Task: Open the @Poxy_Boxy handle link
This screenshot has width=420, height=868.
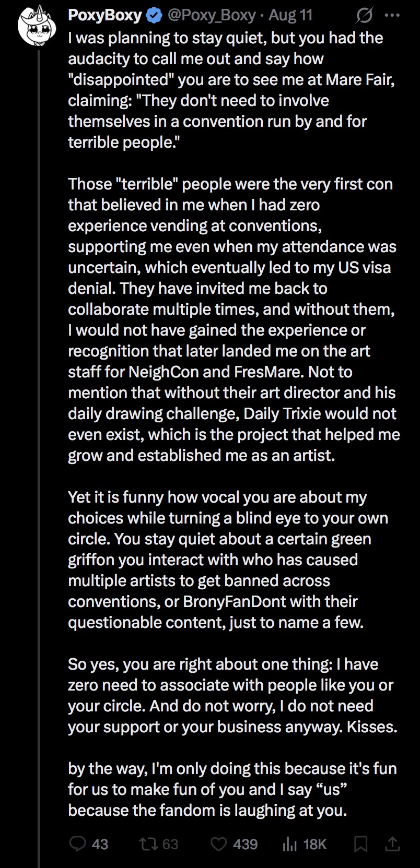Action: click(x=211, y=16)
